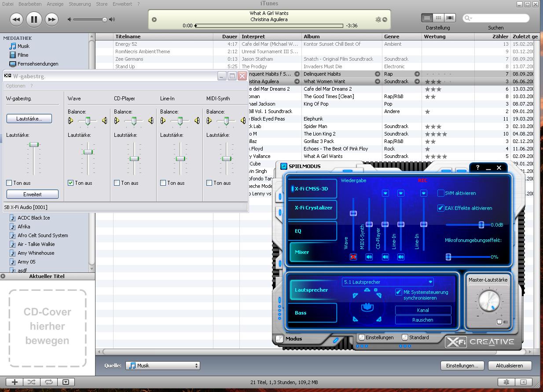Screen dimensions: 543x392
Task: Click Erweitert button in W-gabestrg.
Action: point(33,194)
